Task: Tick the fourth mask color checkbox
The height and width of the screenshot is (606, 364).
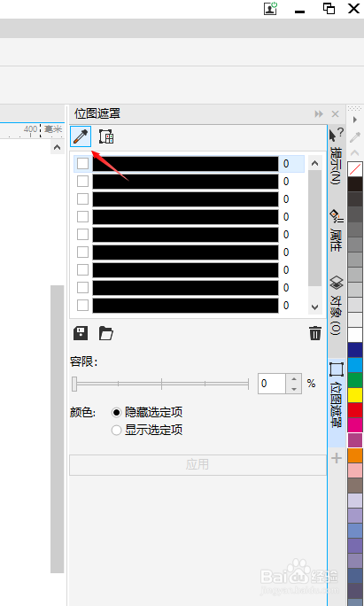Action: [x=82, y=217]
